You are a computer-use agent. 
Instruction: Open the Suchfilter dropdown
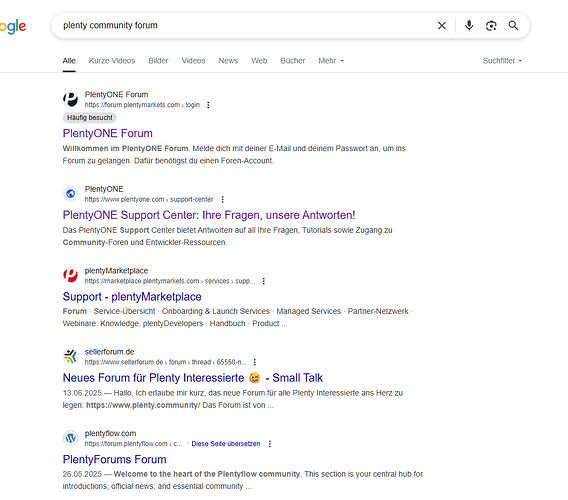coord(502,61)
